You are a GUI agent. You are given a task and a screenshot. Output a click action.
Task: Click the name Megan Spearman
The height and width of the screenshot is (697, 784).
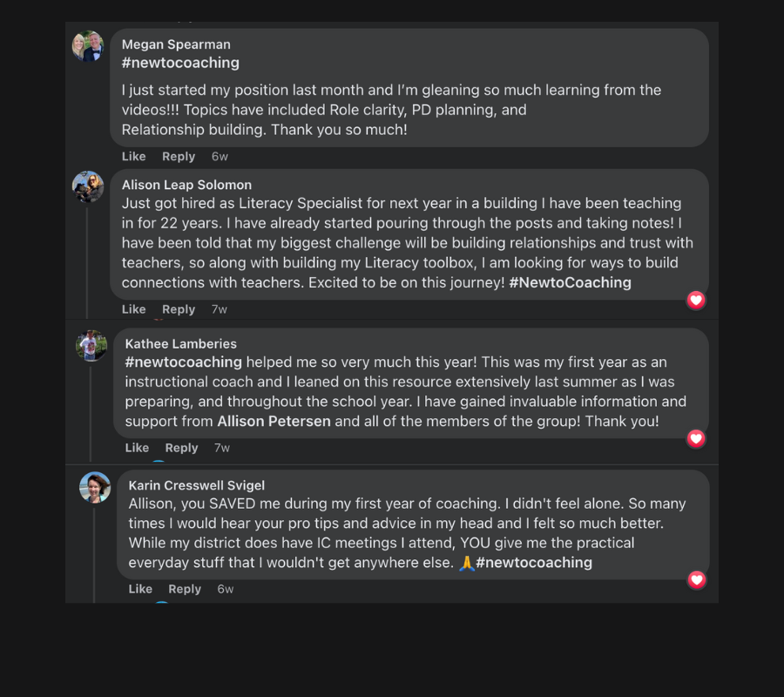176,44
